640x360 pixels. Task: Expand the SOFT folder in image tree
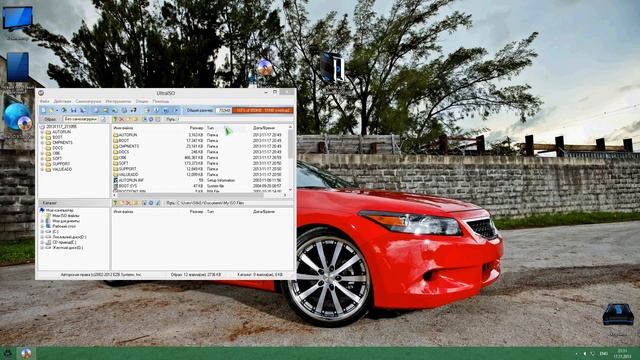42,158
